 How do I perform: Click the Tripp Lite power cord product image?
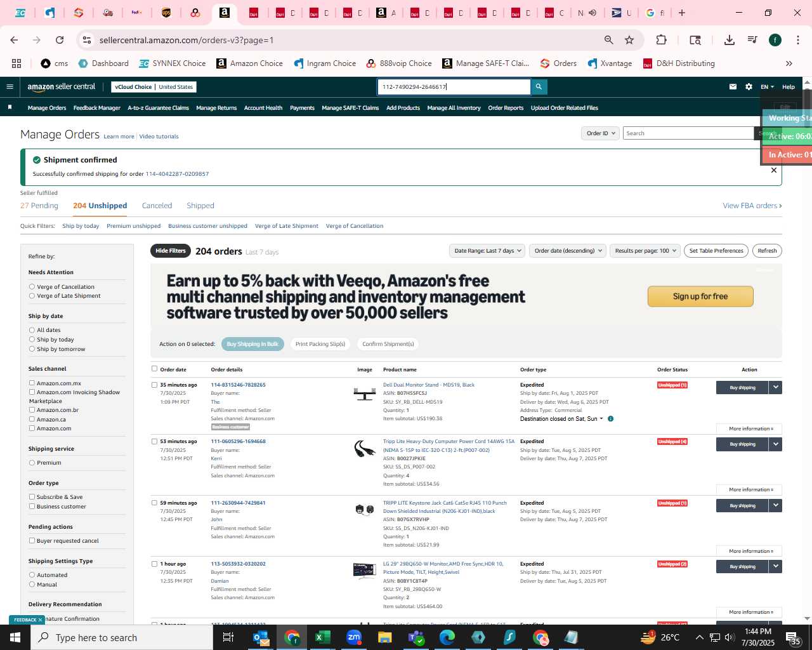coord(365,449)
